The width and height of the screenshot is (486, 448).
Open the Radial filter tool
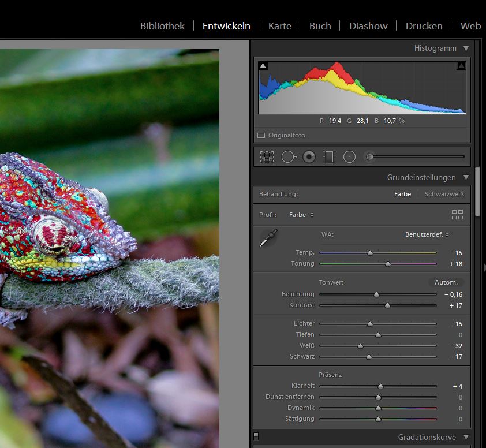[x=349, y=156]
